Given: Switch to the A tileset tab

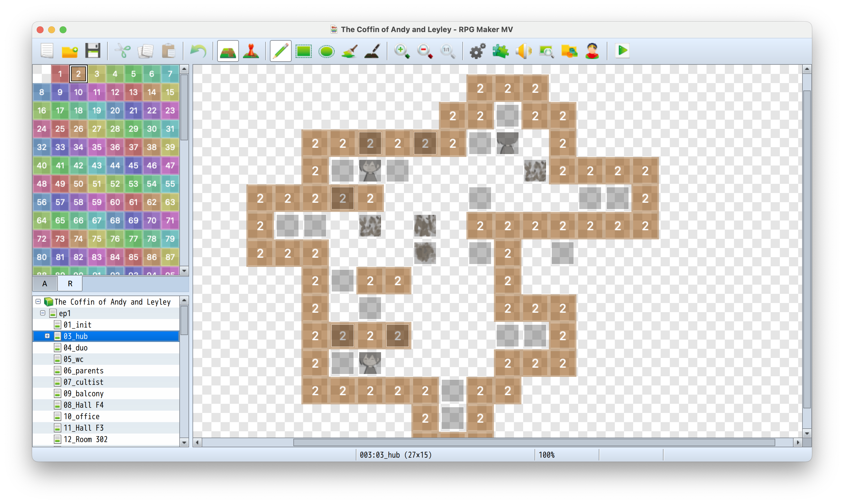Looking at the screenshot, I should click(x=44, y=283).
